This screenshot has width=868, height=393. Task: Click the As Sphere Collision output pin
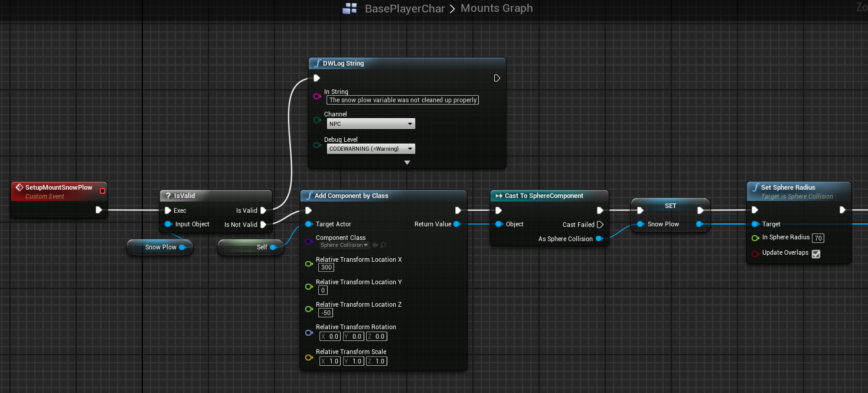599,239
